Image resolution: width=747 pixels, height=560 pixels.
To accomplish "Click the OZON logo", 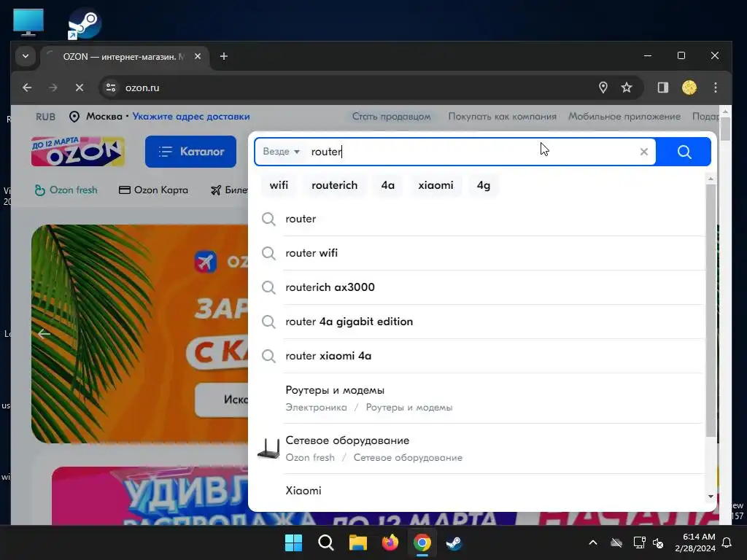I will (77, 152).
